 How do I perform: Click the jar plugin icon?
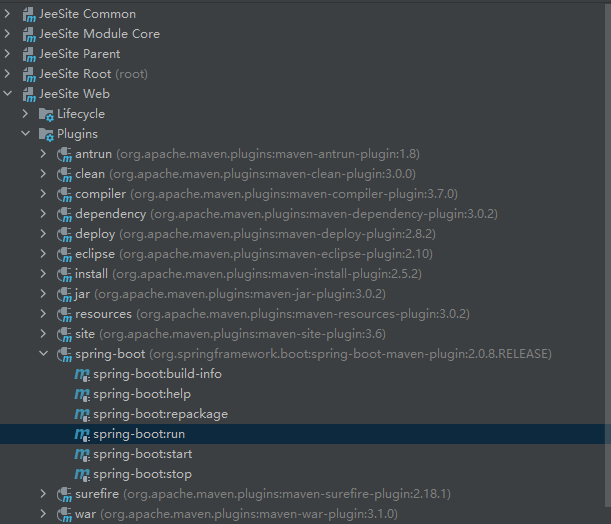click(64, 295)
